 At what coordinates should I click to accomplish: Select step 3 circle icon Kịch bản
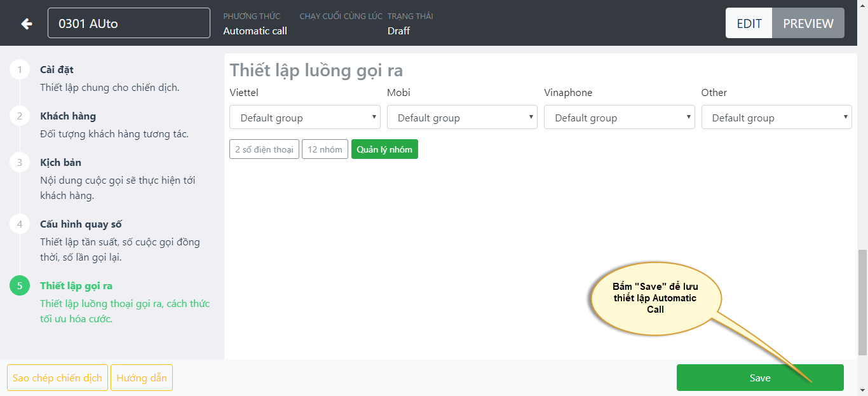point(20,163)
